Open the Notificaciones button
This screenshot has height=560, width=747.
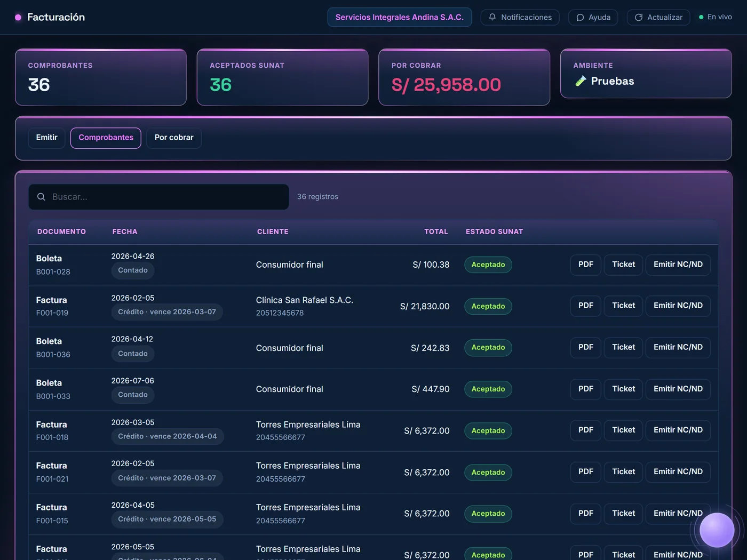tap(520, 17)
